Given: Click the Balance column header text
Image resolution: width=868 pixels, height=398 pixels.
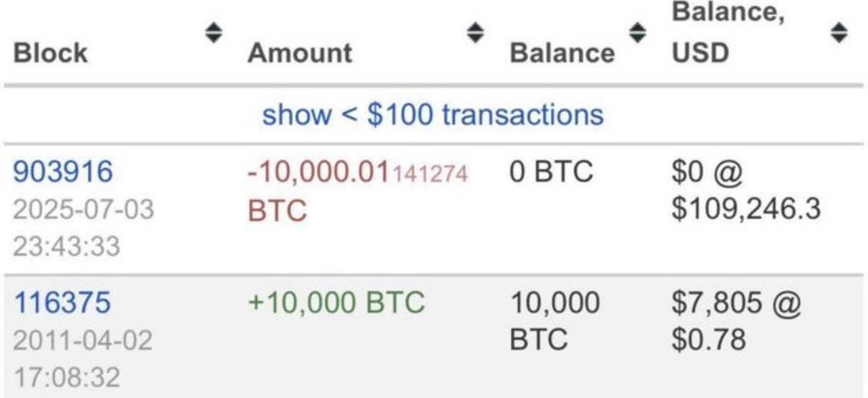Looking at the screenshot, I should click(x=562, y=53).
